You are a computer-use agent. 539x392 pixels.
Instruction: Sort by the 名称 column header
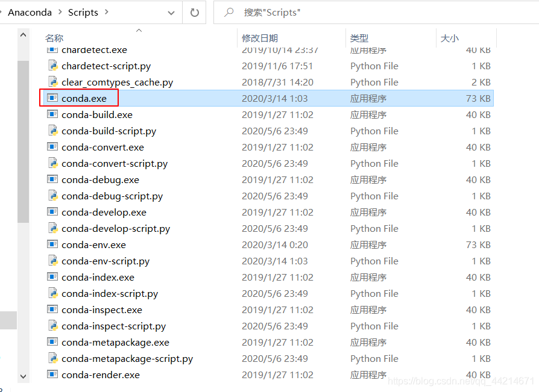pyautogui.click(x=54, y=38)
